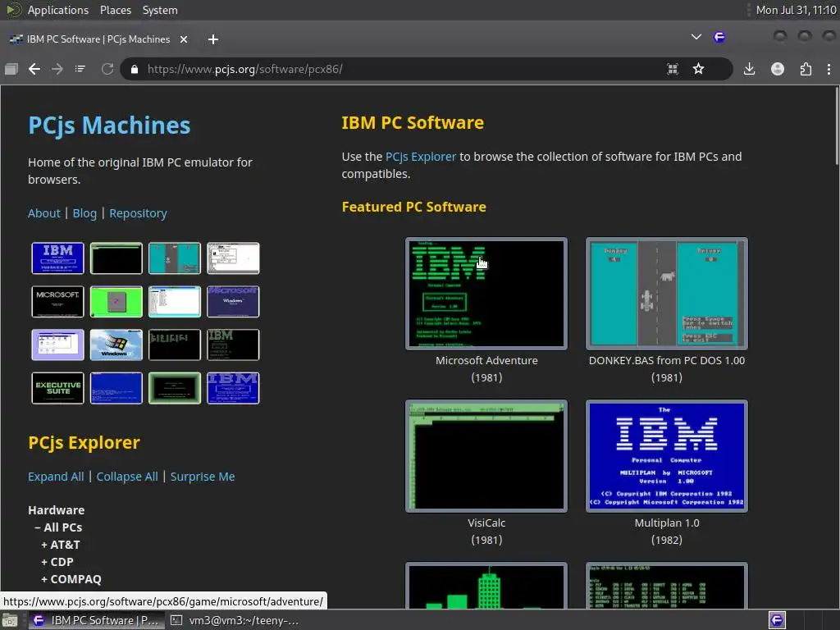The height and width of the screenshot is (630, 840).
Task: Click the bright green sidebar thumbnail
Action: coord(116,301)
